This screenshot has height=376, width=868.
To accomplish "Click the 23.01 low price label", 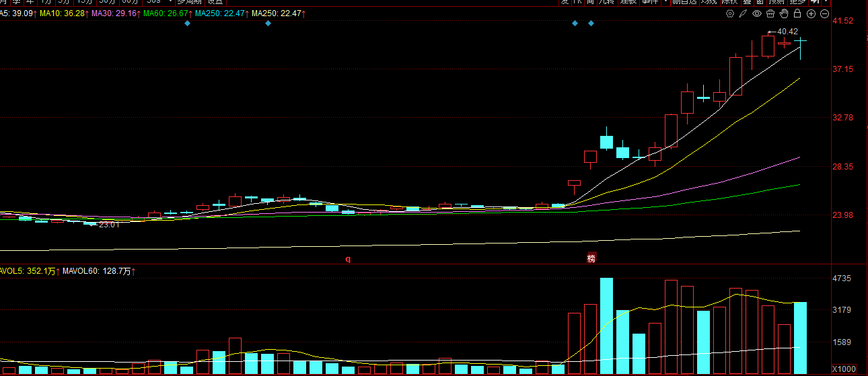I will pyautogui.click(x=109, y=225).
